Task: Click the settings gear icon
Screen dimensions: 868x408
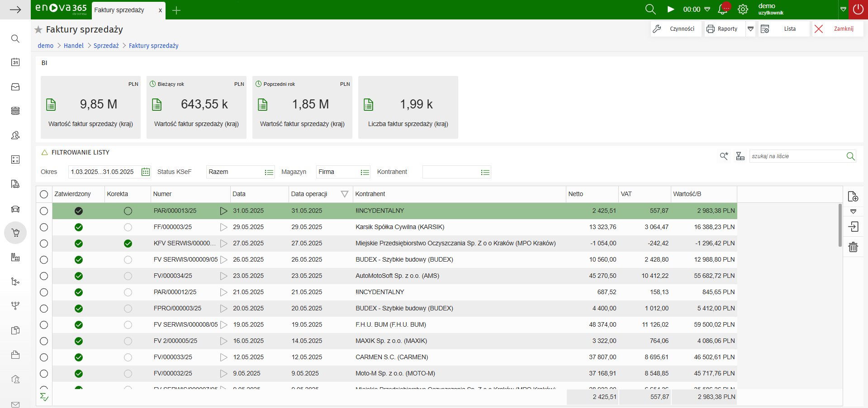Action: [x=743, y=9]
